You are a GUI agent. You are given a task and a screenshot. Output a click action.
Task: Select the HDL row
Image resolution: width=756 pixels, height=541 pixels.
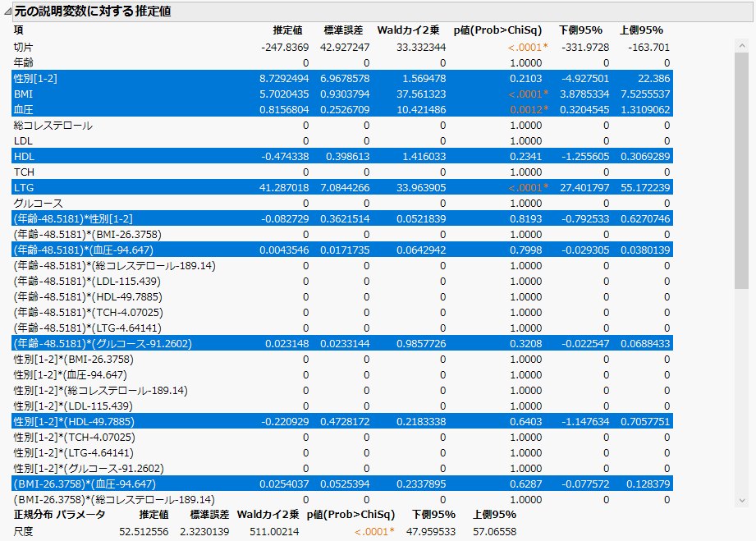(342, 156)
